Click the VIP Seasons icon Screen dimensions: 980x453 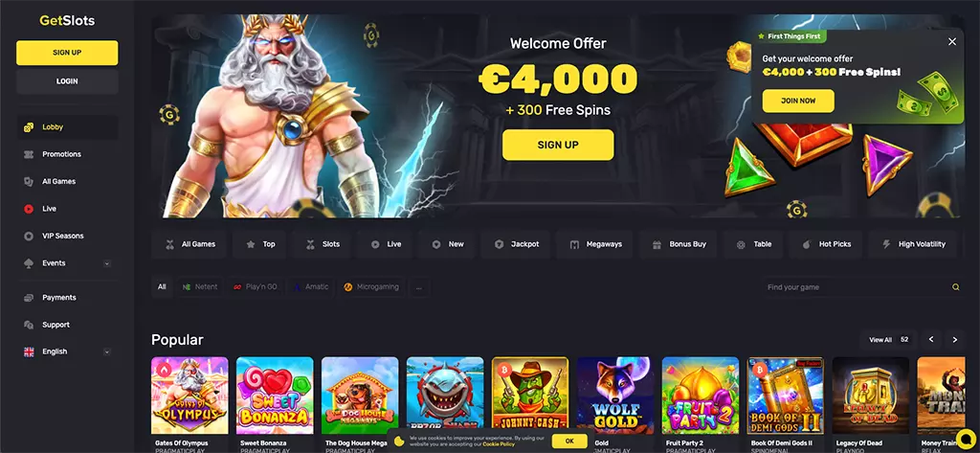pyautogui.click(x=28, y=236)
